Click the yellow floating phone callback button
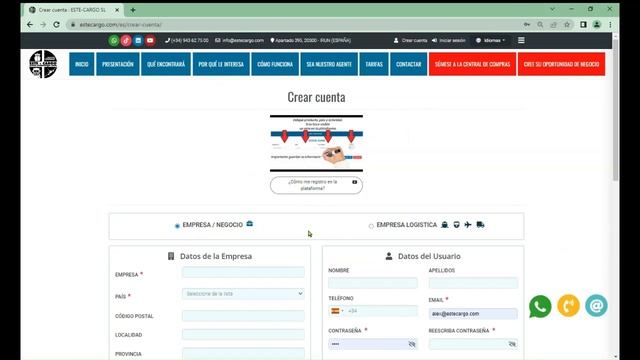 [x=568, y=306]
